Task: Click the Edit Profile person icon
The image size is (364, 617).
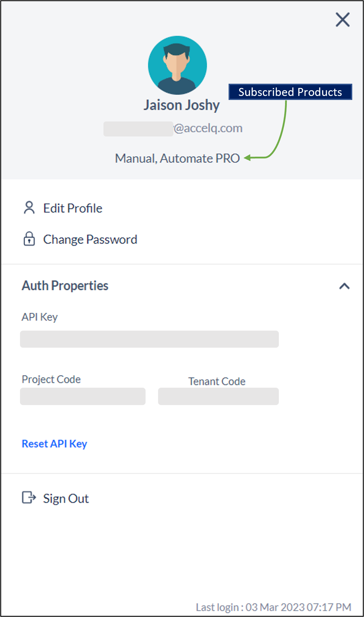Action: point(29,208)
